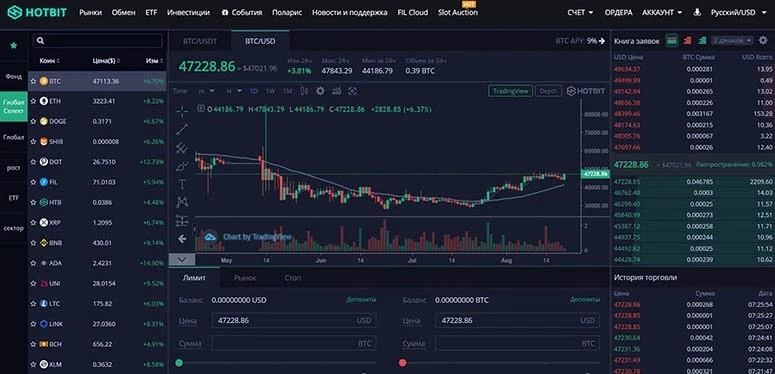Open the Slot Auction menu item

tap(458, 12)
